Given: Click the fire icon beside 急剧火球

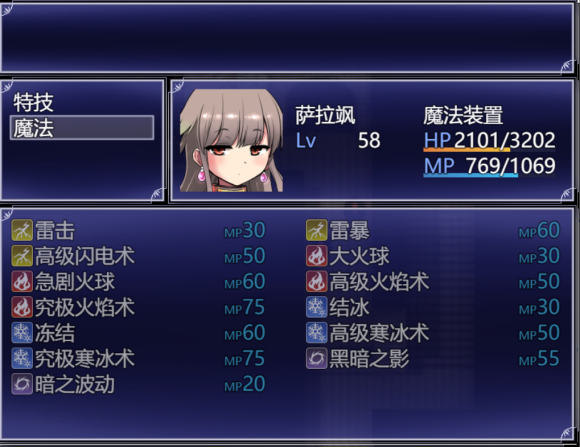Looking at the screenshot, I should click(22, 282).
